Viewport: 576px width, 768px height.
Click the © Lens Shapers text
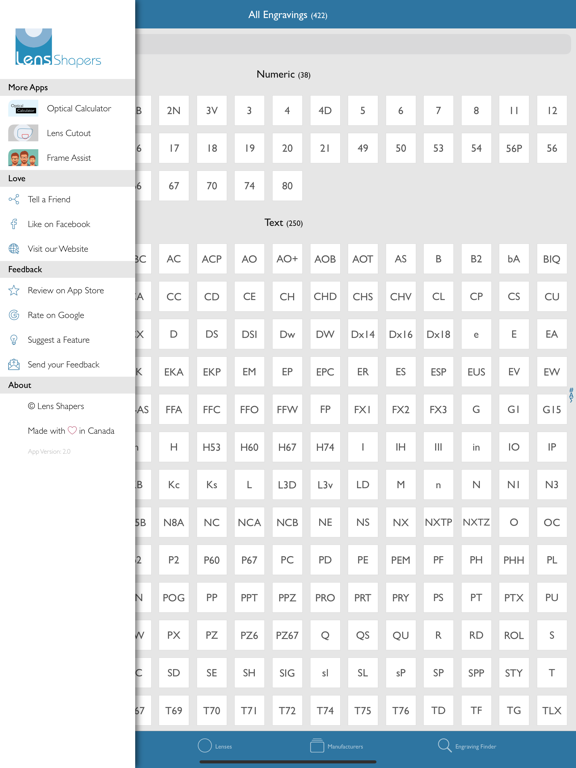tap(56, 406)
